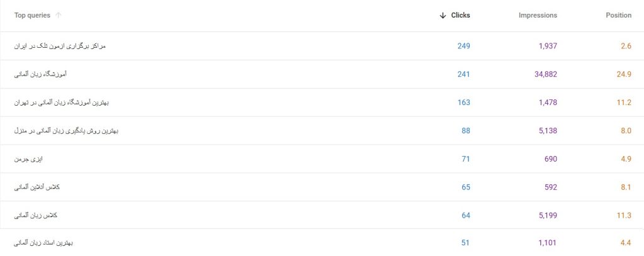Click the Top queries column header text
Screen dimensions: 644x256
coord(32,15)
